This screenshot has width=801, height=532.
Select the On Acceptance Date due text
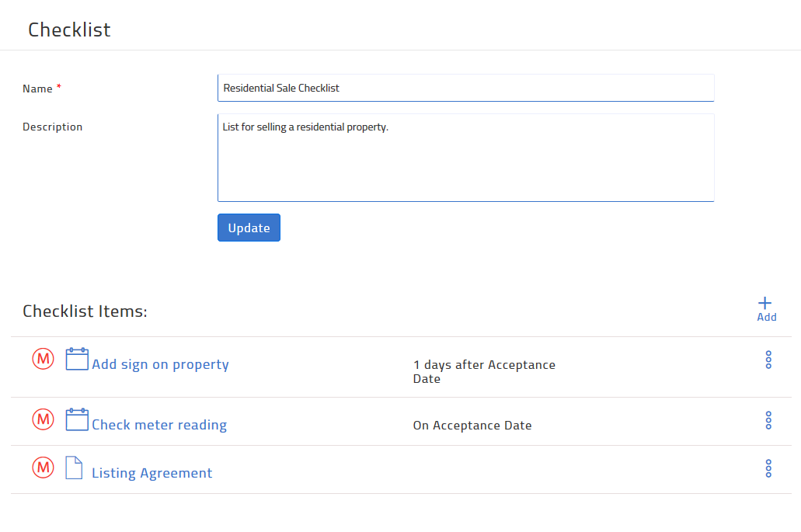(472, 425)
